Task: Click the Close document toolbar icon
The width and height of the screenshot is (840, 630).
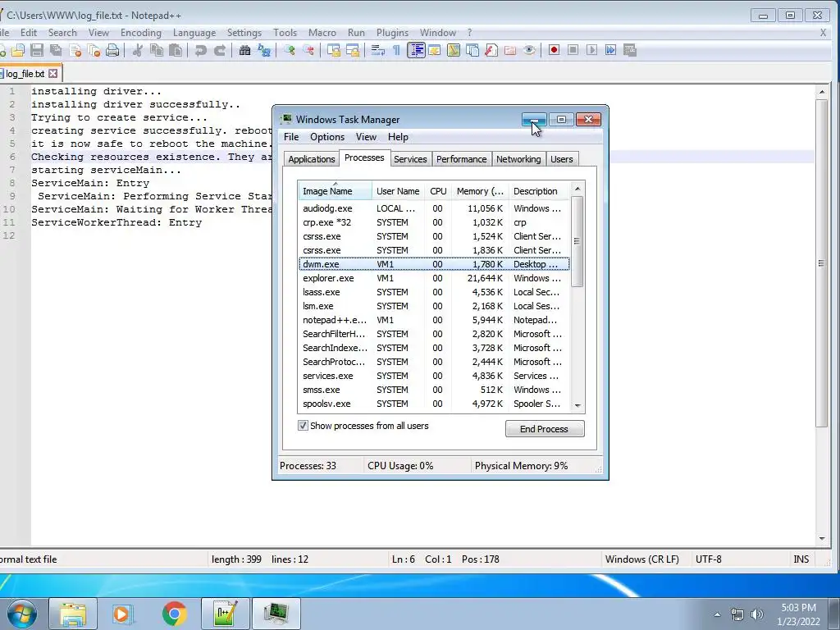Action: coord(75,50)
